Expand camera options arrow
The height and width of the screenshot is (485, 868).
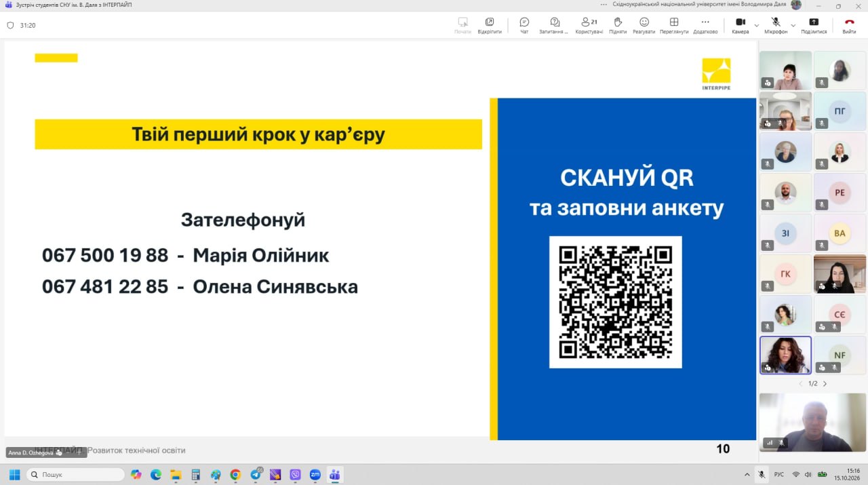pyautogui.click(x=757, y=25)
